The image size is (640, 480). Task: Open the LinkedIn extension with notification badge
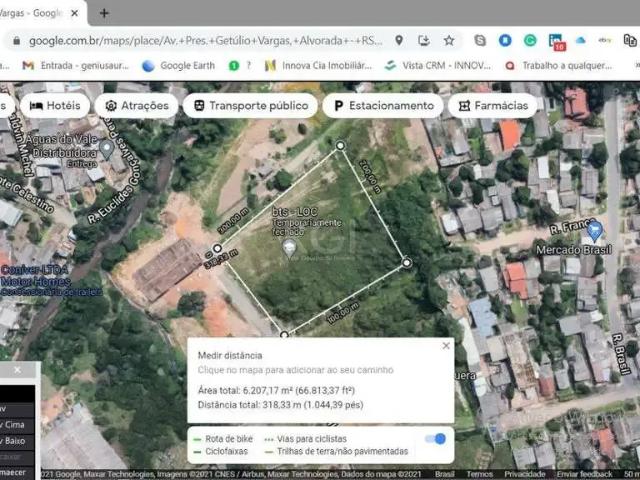555,41
